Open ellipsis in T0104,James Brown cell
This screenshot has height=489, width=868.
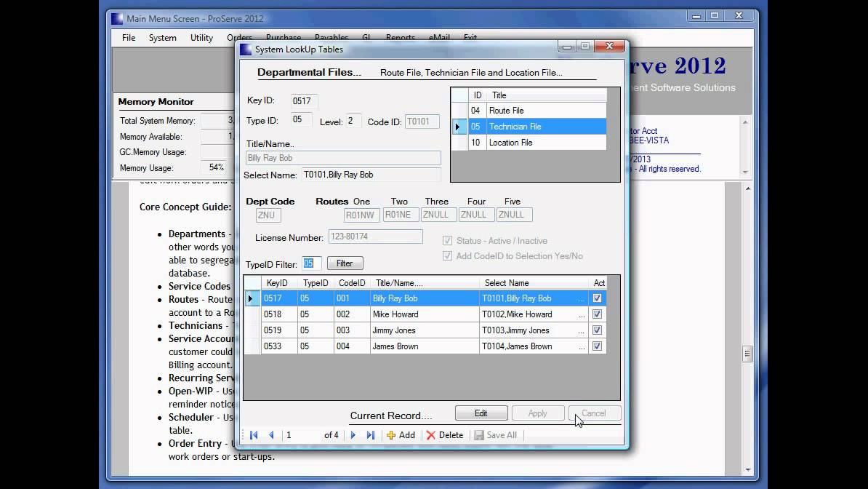[581, 348]
